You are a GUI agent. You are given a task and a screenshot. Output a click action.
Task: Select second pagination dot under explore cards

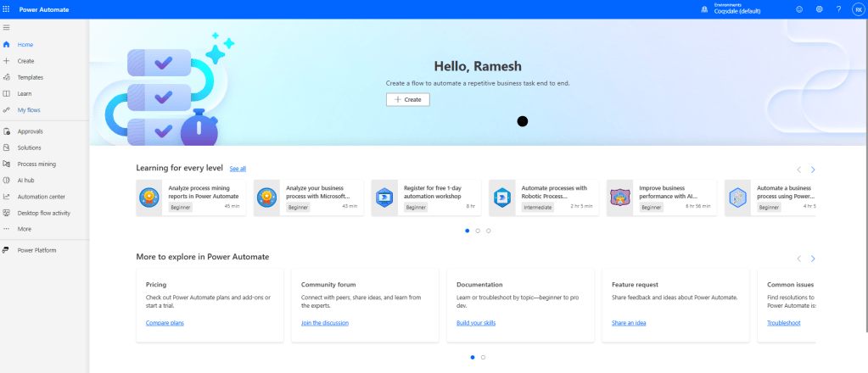tap(483, 357)
